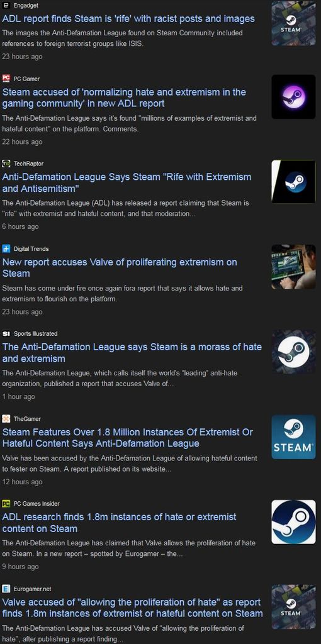Open PC Games Insider ADL research headline

point(119,523)
